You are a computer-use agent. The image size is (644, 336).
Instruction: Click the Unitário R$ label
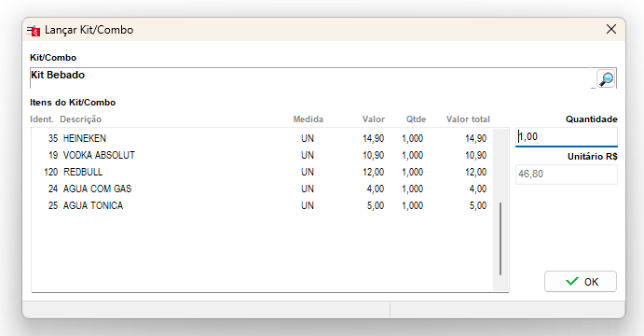pos(593,157)
